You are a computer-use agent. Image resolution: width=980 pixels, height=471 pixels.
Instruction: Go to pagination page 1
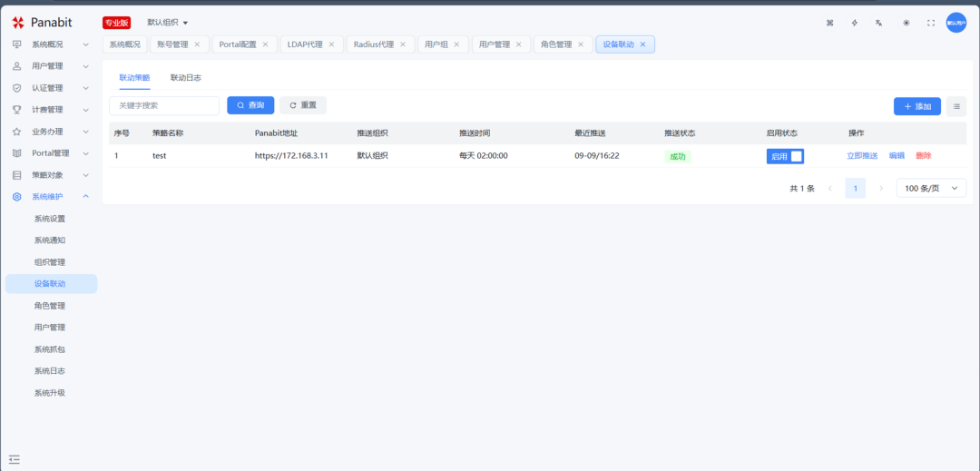pyautogui.click(x=855, y=188)
